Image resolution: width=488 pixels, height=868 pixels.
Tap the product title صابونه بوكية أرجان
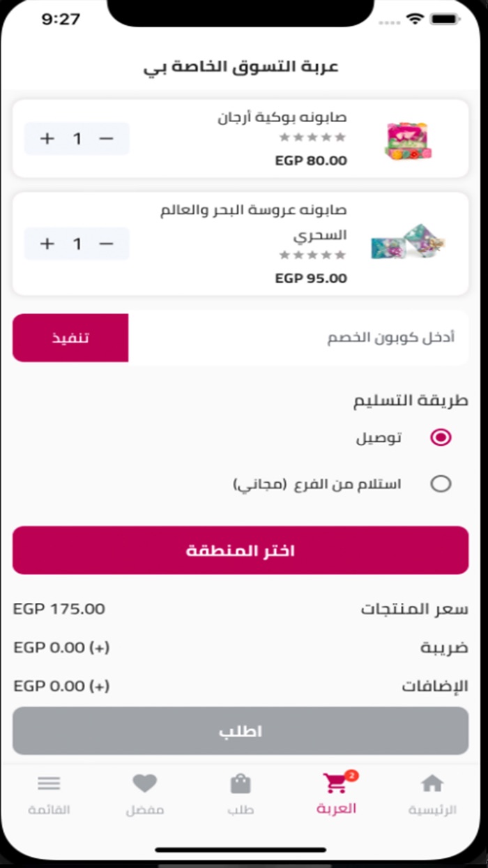281,117
